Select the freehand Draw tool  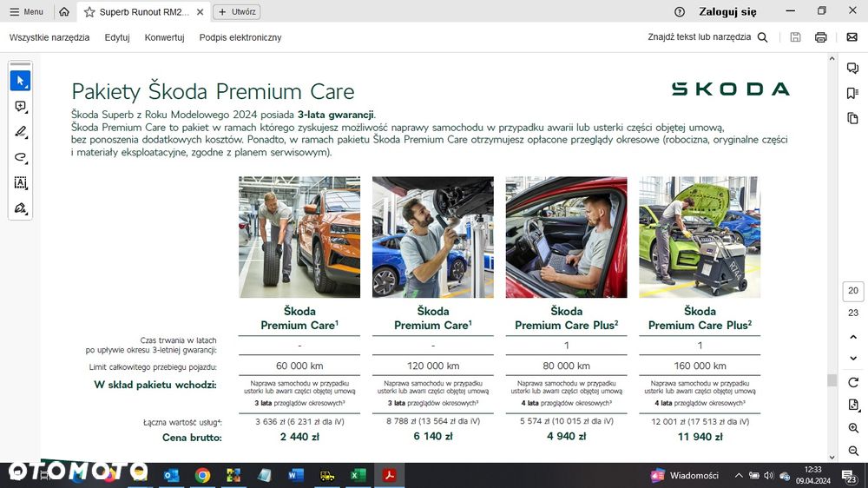coord(21,157)
